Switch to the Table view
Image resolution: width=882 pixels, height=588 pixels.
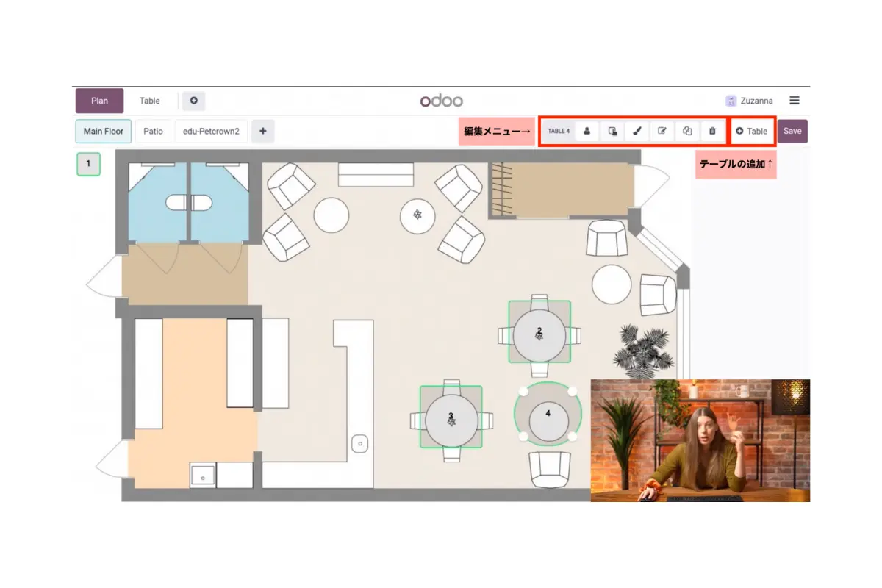(150, 101)
